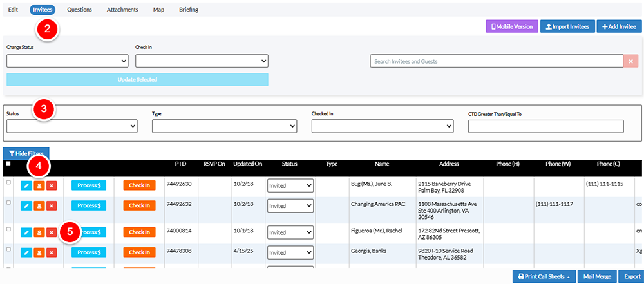Check the box for Rachel Figueroa's row

pos(8,229)
